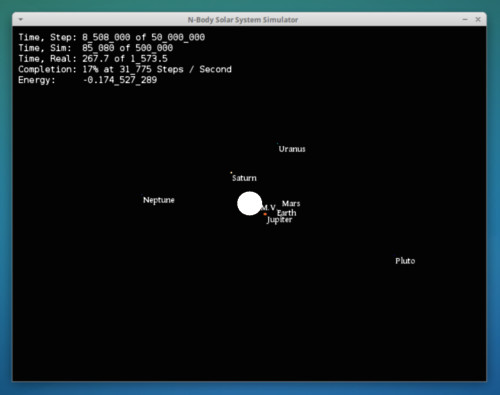500x395 pixels.
Task: Click the Completion percentage readout line
Action: (x=125, y=69)
